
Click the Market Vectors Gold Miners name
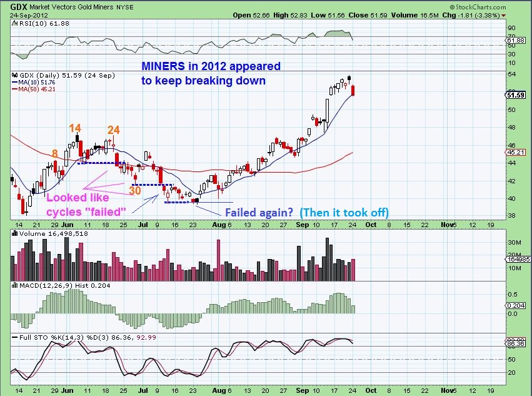coord(71,7)
